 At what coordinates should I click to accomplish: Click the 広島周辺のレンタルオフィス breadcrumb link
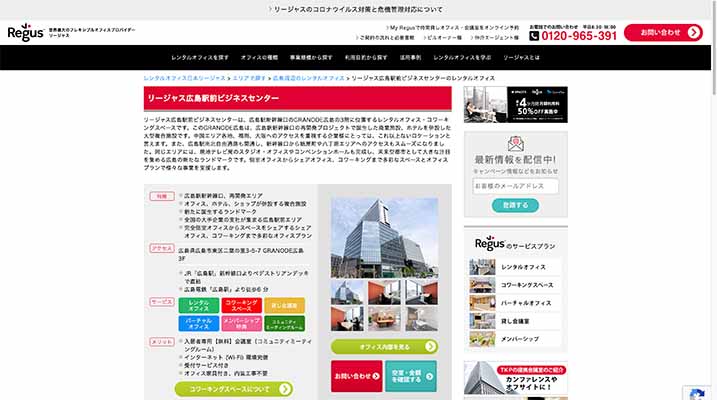coord(309,78)
